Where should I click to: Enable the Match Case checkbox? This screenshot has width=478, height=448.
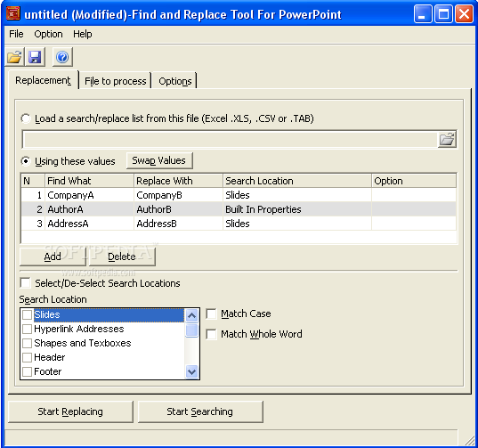click(x=211, y=314)
